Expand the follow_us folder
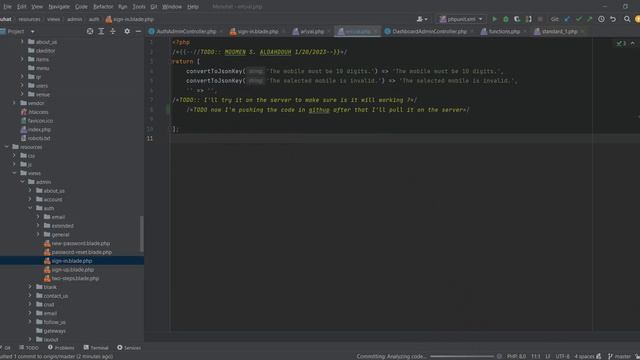Viewport: 640px width, 360px height. (30, 322)
